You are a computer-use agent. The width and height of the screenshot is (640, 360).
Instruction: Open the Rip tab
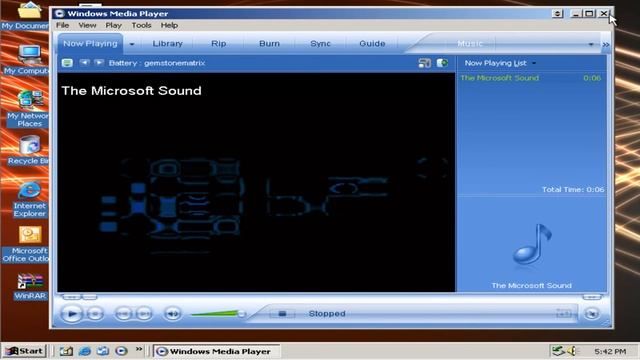point(218,43)
